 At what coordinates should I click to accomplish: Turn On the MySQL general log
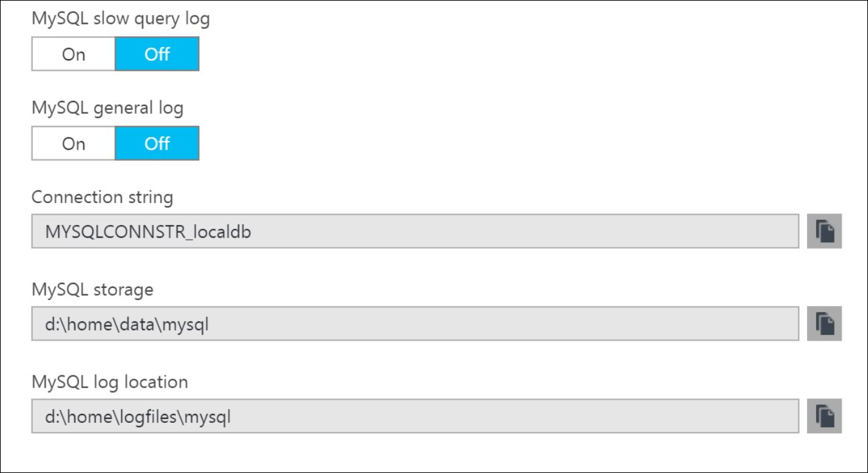coord(74,143)
